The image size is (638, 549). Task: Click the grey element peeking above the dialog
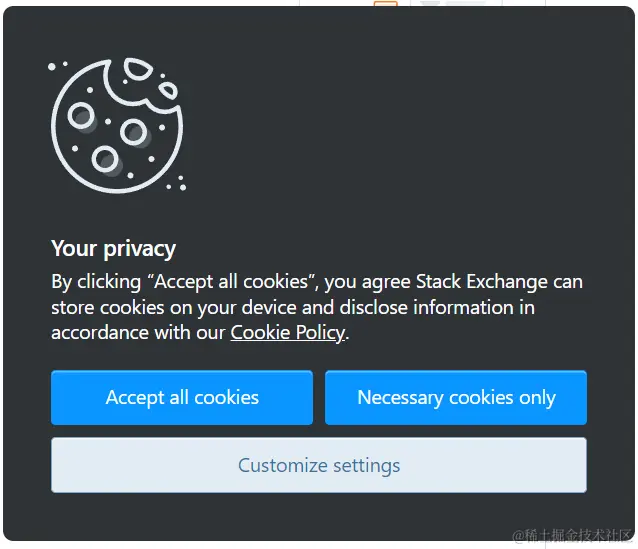click(x=450, y=5)
